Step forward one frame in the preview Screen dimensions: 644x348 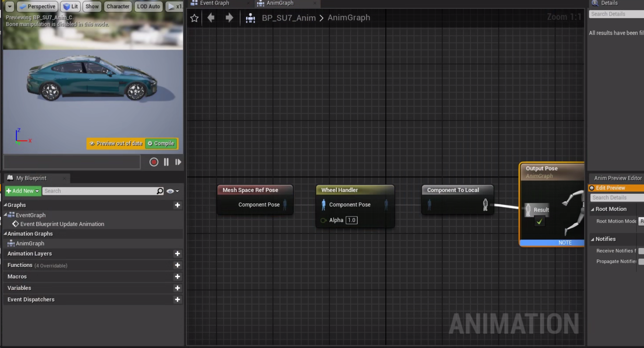click(x=178, y=162)
